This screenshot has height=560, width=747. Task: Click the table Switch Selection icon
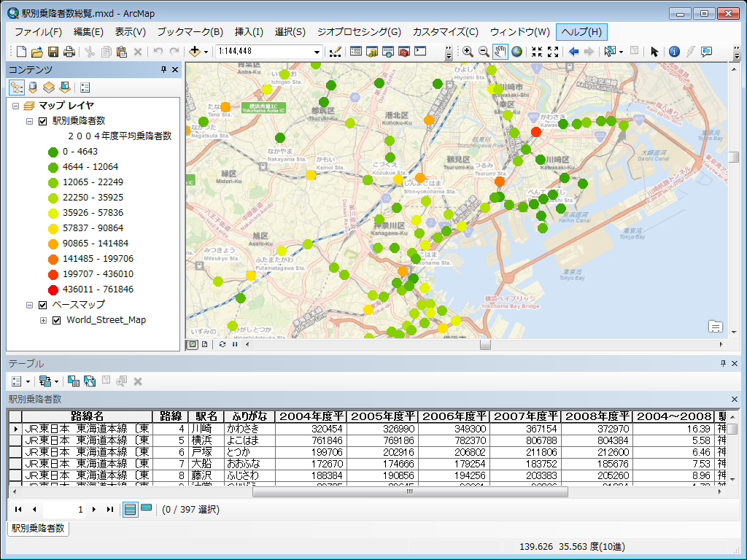pos(90,381)
